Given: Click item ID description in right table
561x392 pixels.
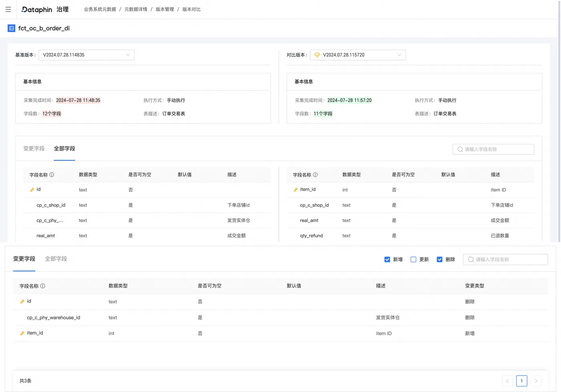Looking at the screenshot, I should pyautogui.click(x=498, y=190).
